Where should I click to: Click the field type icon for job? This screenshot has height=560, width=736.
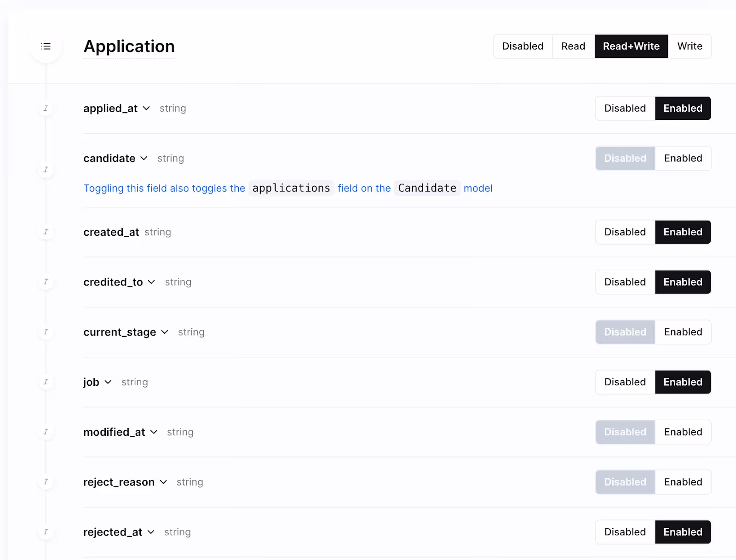(x=46, y=382)
